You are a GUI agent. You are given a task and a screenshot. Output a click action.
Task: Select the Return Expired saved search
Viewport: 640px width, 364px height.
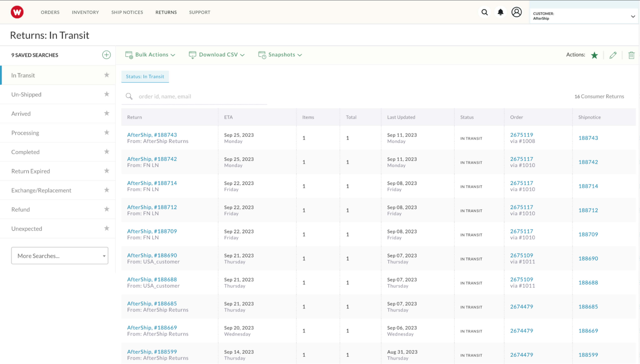(x=58, y=171)
